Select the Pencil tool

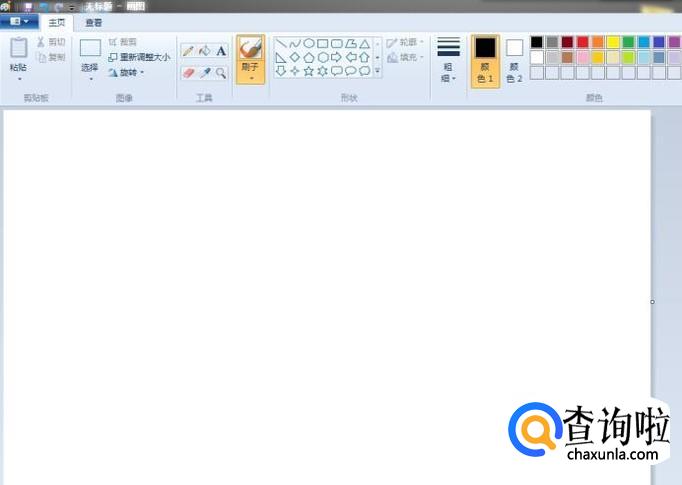click(x=188, y=51)
